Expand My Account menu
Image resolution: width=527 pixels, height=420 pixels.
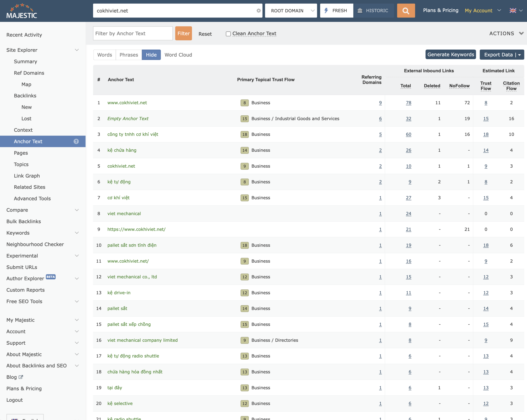click(483, 11)
